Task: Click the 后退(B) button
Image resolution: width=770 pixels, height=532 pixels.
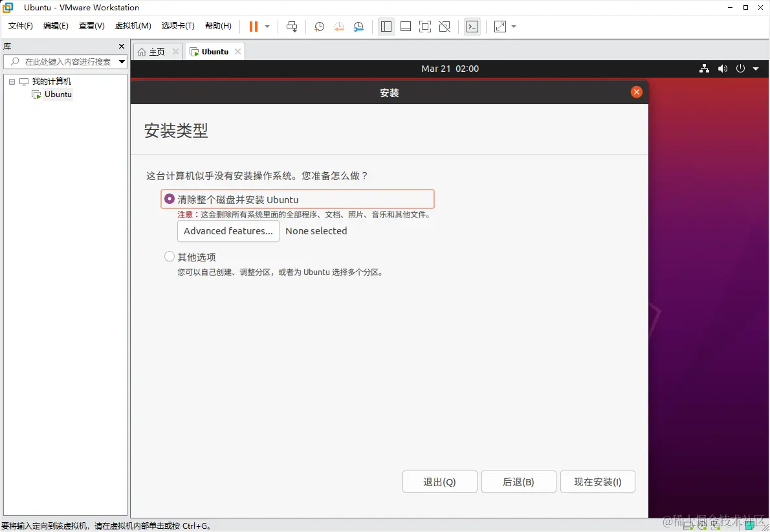Action: pyautogui.click(x=518, y=482)
